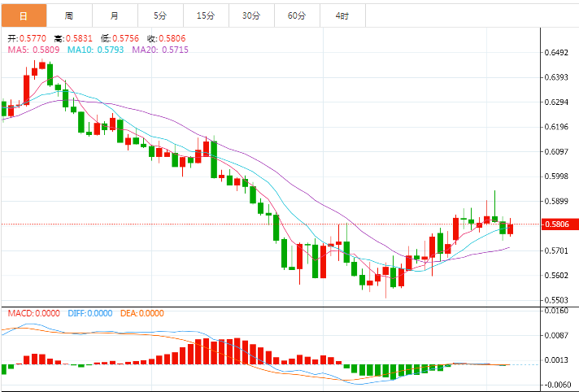Click the 0.0160 MACD axis label
This screenshot has width=579, height=392.
556,311
